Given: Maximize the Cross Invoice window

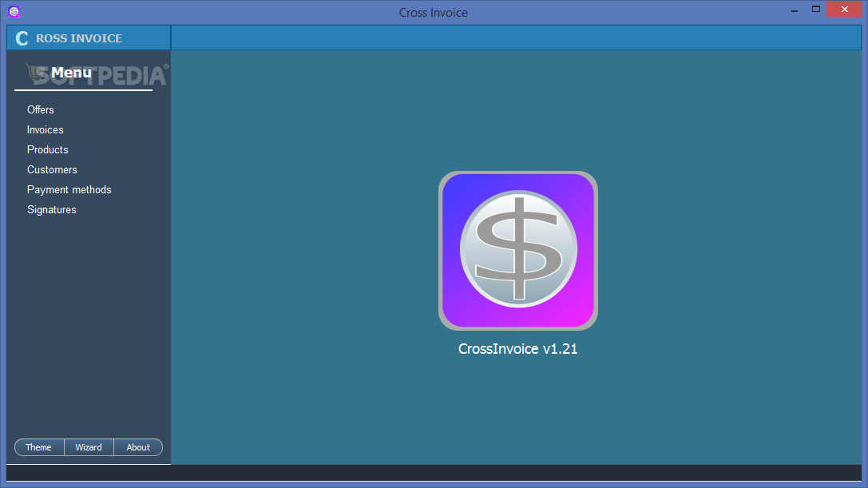Looking at the screenshot, I should click(x=816, y=10).
